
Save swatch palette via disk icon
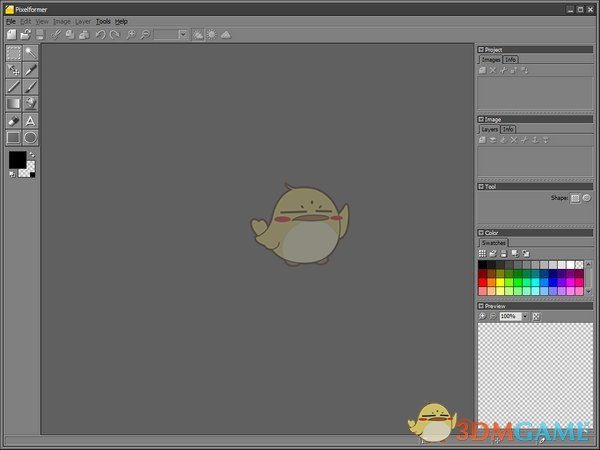pos(504,253)
